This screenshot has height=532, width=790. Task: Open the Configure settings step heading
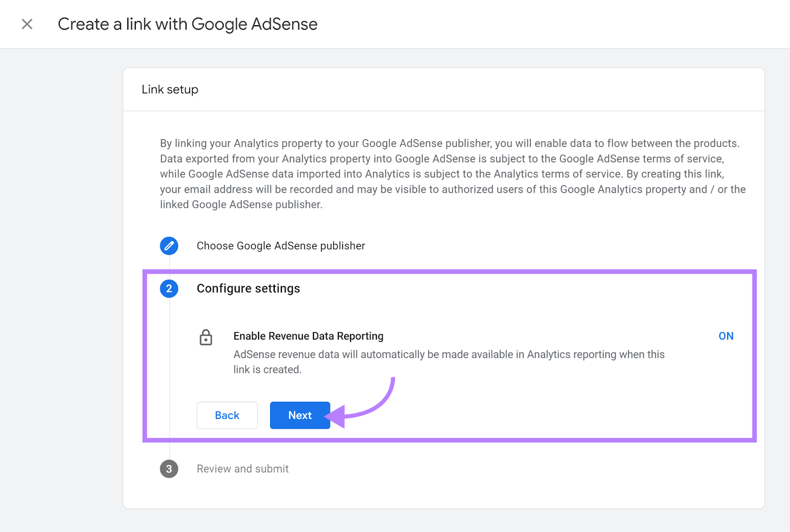point(248,289)
